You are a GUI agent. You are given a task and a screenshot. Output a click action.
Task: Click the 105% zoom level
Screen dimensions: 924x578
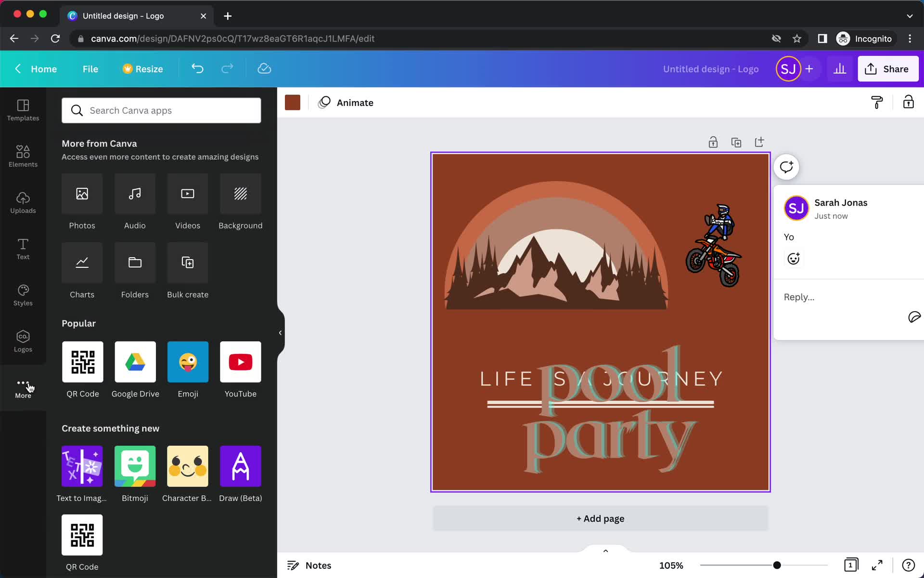pos(671,565)
